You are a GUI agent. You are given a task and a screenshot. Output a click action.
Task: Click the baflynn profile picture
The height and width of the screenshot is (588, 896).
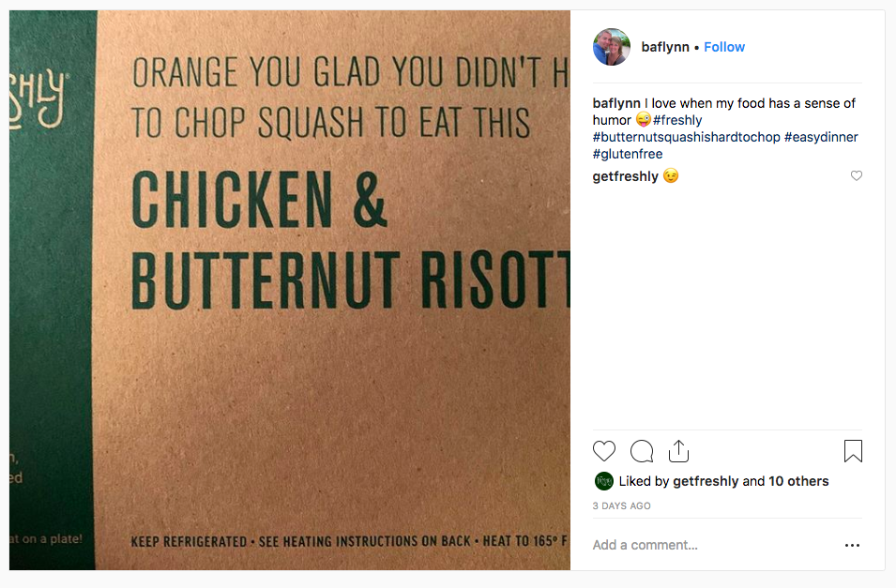612,47
